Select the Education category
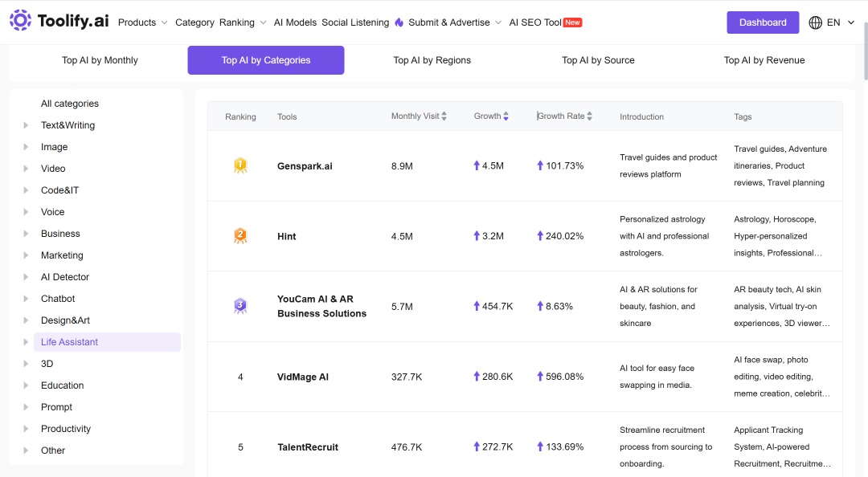The height and width of the screenshot is (477, 868). (62, 385)
